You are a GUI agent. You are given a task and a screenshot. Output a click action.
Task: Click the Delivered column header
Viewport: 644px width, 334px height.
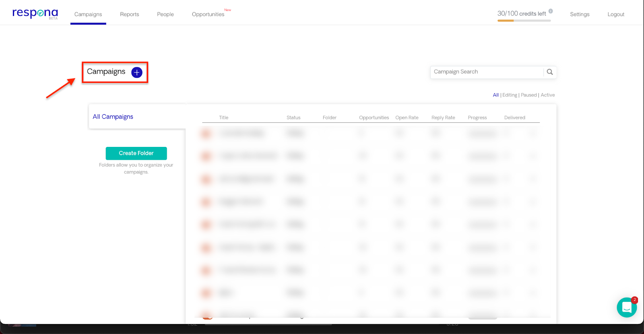click(515, 118)
